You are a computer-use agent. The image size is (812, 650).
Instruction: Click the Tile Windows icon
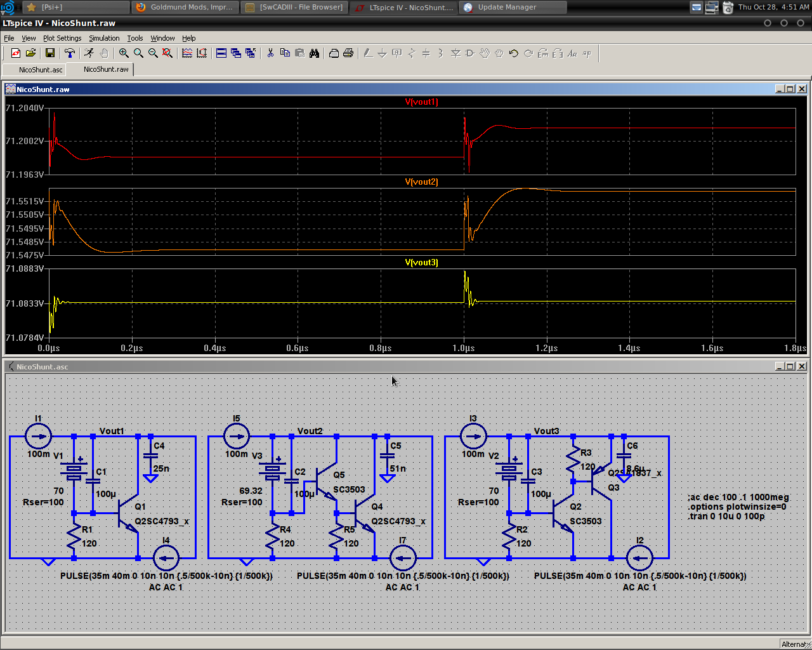point(221,53)
